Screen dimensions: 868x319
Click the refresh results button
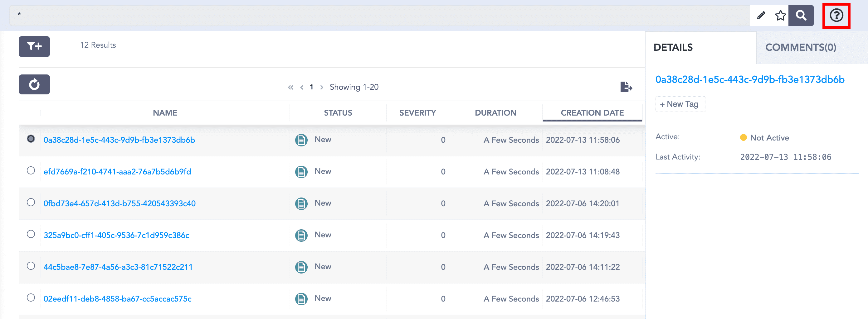[34, 84]
